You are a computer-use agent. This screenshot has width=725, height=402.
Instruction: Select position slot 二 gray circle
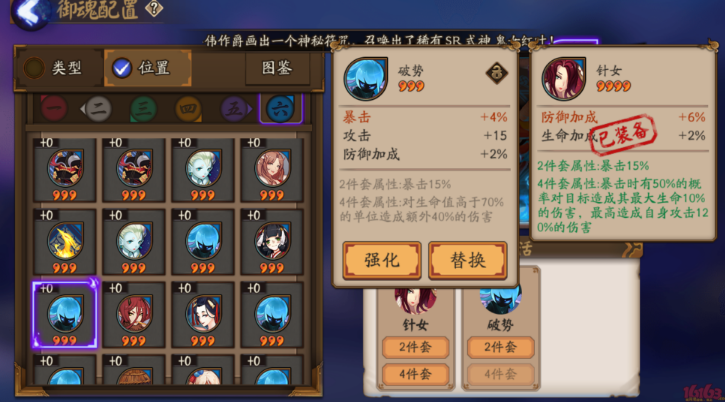98,109
